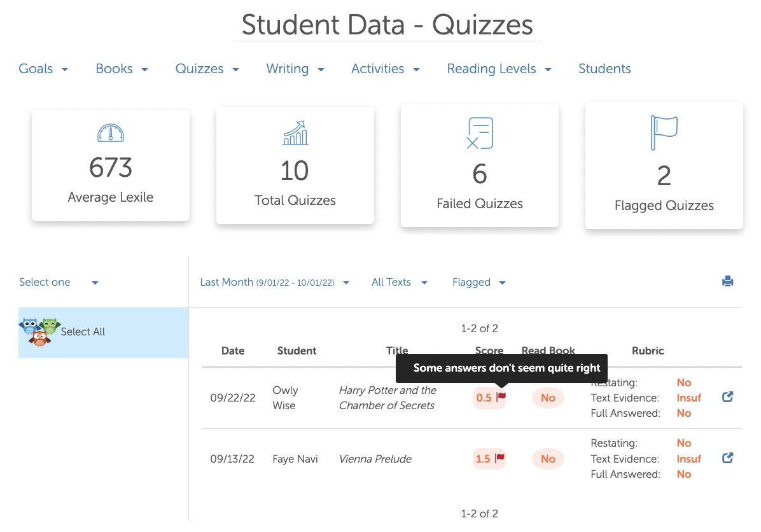Image resolution: width=761 pixels, height=532 pixels.
Task: Open the Last Month date range dropdown
Action: [x=274, y=283]
